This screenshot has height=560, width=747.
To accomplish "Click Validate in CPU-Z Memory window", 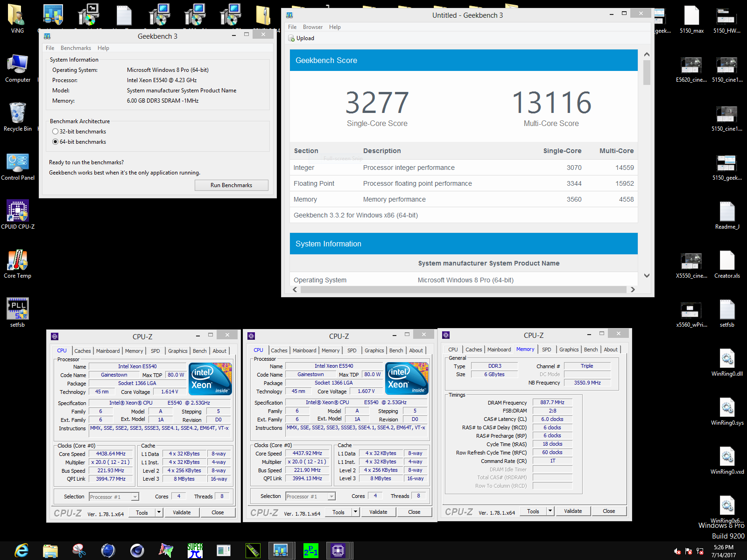I will point(573,511).
